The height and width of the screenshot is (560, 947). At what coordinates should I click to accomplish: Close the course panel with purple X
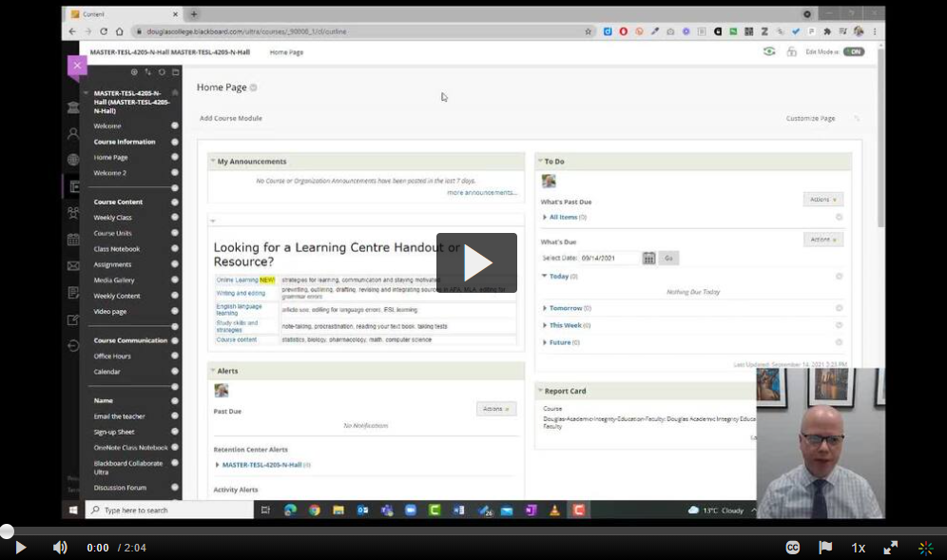pos(77,66)
